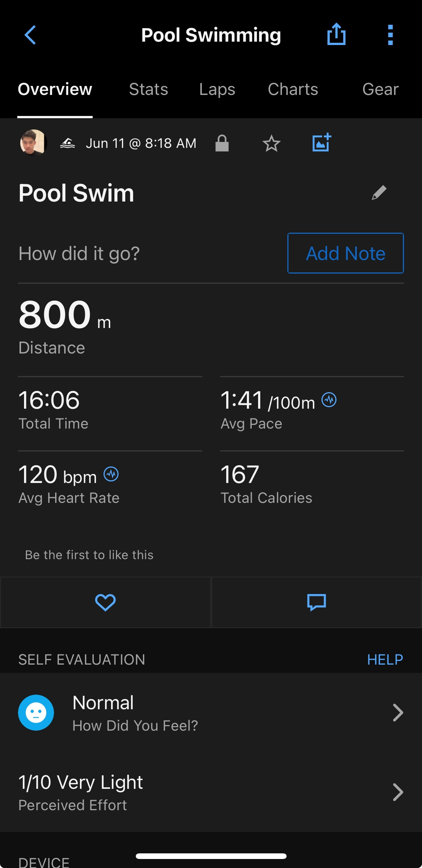Tap the profile avatar photo
The image size is (422, 868).
click(x=33, y=143)
